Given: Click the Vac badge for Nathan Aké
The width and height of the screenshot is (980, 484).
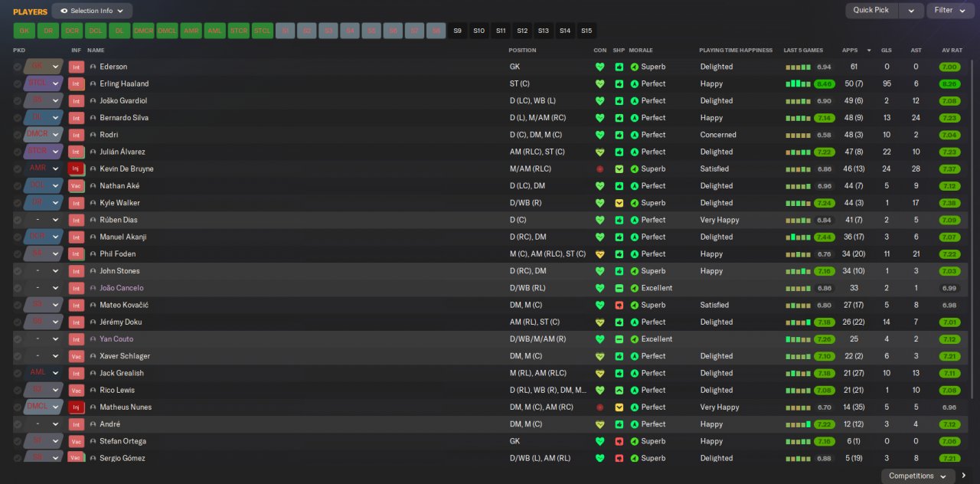Looking at the screenshot, I should pos(76,186).
